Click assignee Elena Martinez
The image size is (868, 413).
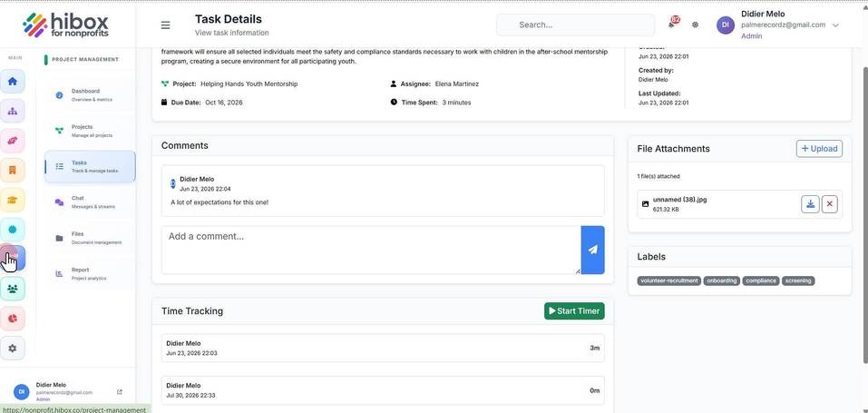457,84
